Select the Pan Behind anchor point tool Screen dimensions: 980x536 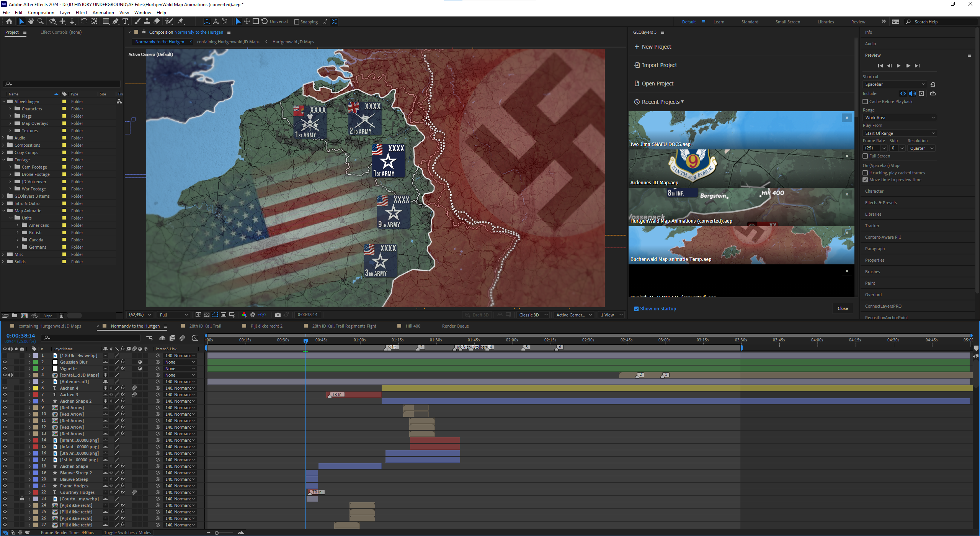94,21
